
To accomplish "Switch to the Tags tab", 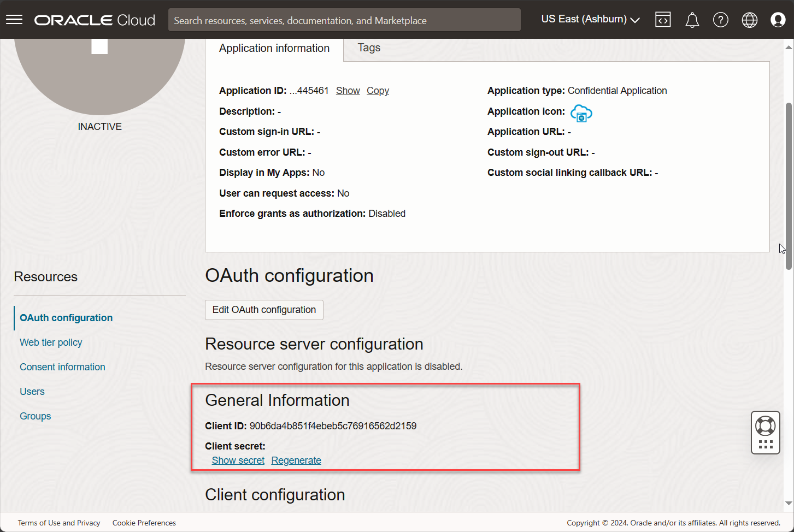I will tap(369, 48).
